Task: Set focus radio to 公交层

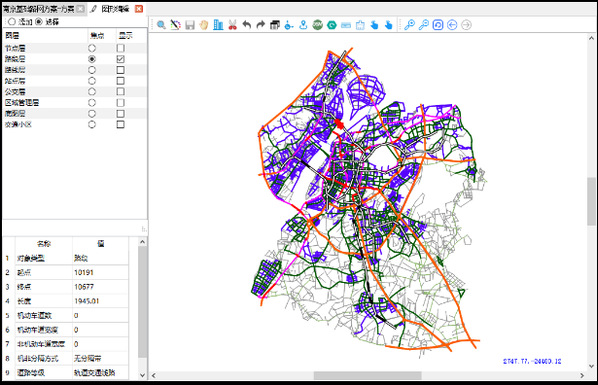Action: pyautogui.click(x=92, y=92)
